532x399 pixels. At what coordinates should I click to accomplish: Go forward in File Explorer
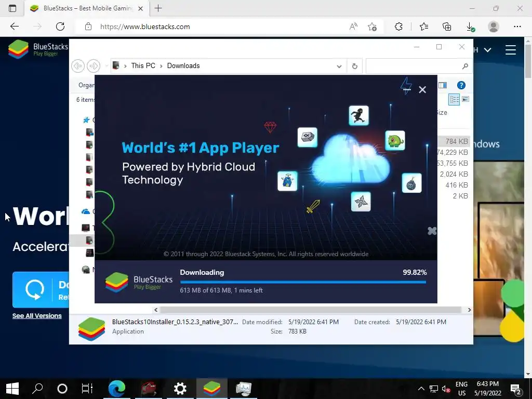pos(94,66)
